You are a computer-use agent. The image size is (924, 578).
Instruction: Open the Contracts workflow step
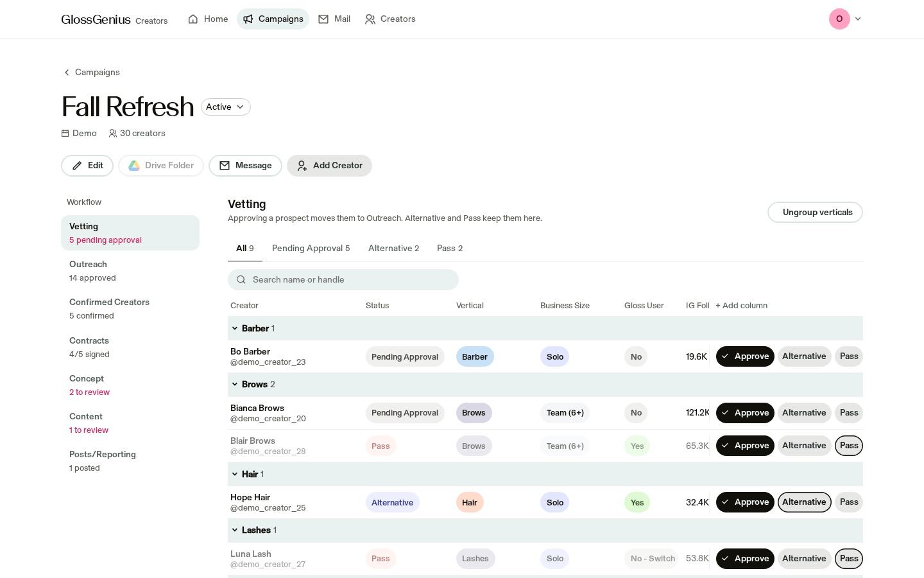pos(130,347)
